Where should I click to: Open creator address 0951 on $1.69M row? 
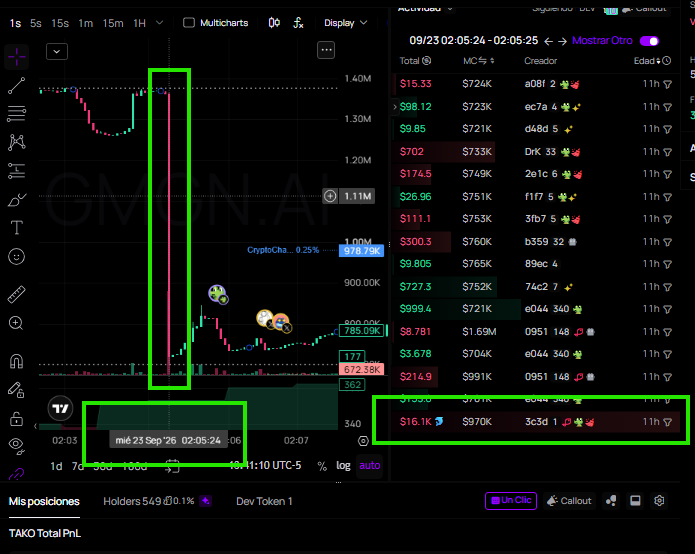click(536, 332)
